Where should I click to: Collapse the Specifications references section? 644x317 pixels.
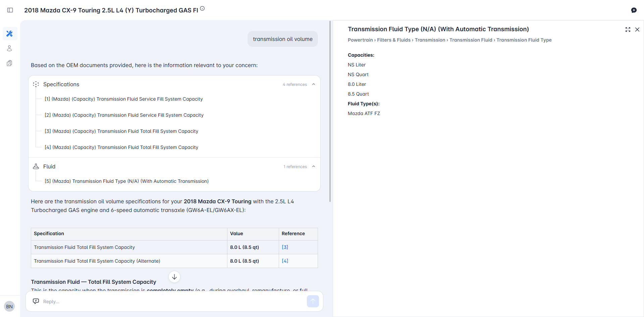pyautogui.click(x=314, y=84)
